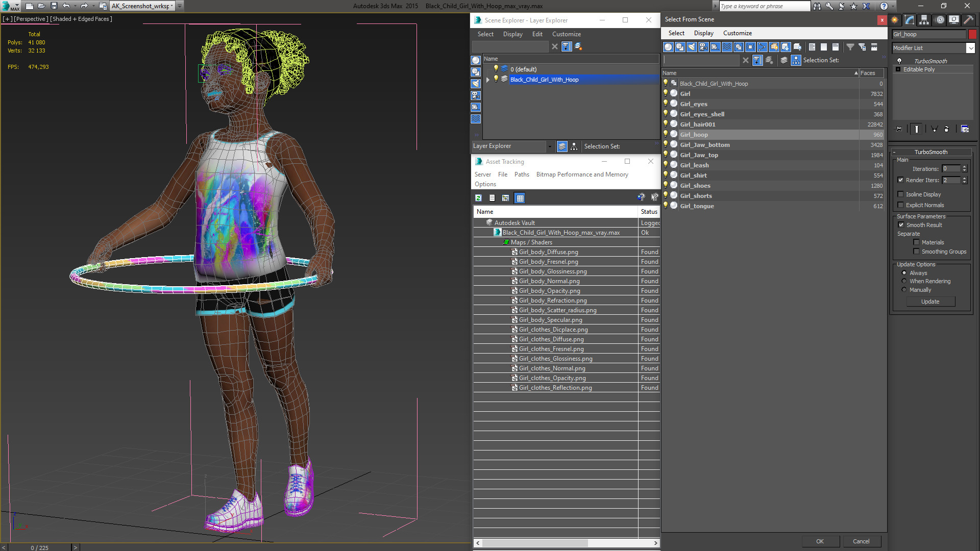Select Manually update option
Screen dimensions: 980x551
(x=904, y=289)
